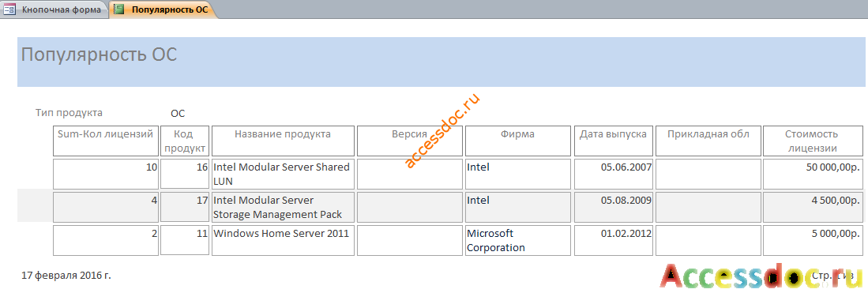Viewport: 868px width, 293px height.
Task: Click the Прикладная обл column header
Action: (x=708, y=141)
